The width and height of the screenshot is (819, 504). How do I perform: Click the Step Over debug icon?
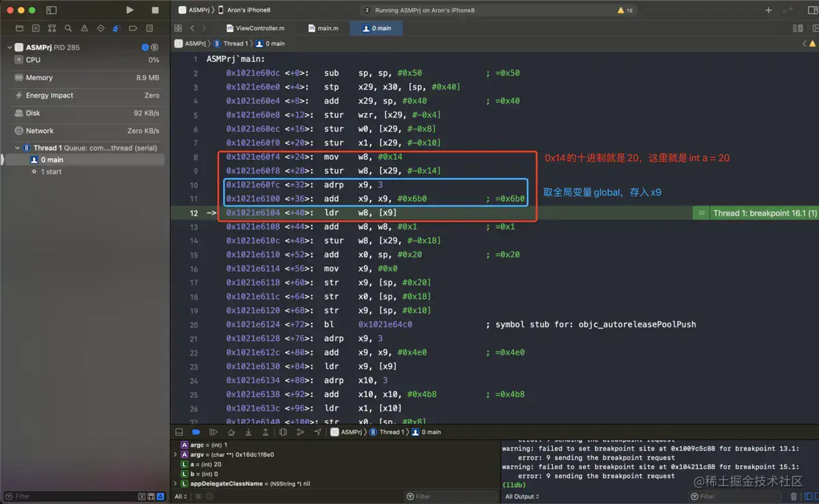pos(231,432)
